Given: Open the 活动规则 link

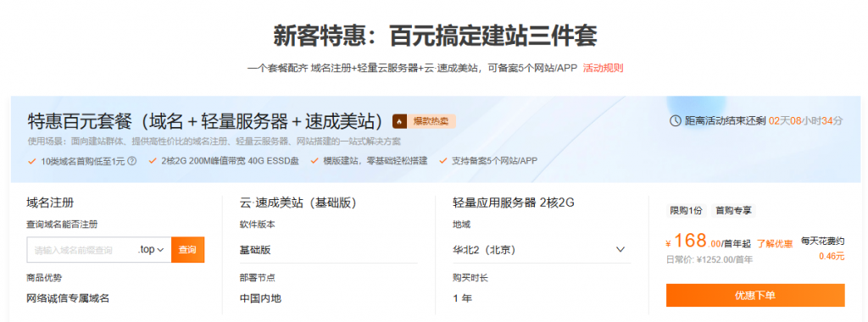Looking at the screenshot, I should 603,68.
